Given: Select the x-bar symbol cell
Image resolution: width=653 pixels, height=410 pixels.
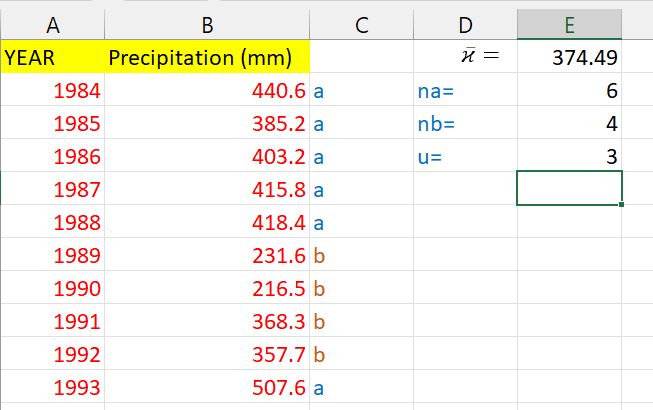Looking at the screenshot, I should pos(465,58).
